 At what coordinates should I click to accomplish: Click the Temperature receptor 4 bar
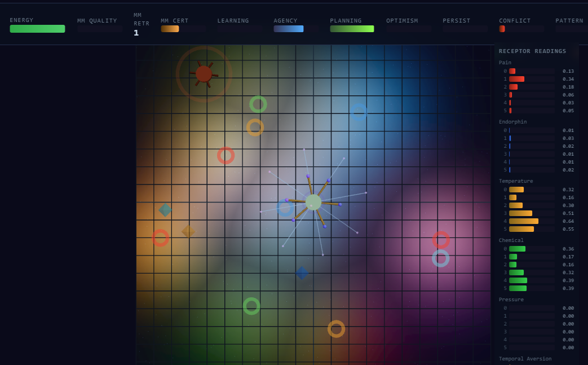pyautogui.click(x=524, y=221)
